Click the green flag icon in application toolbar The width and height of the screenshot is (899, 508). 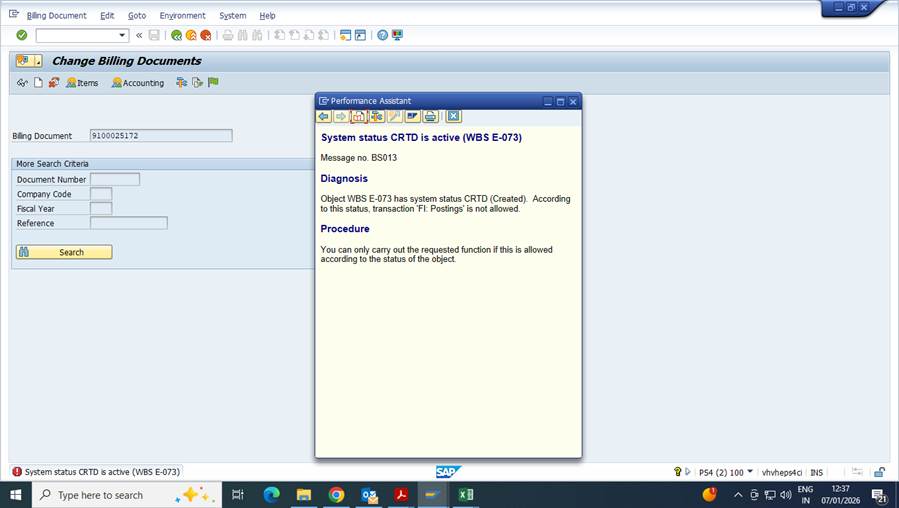[x=213, y=83]
